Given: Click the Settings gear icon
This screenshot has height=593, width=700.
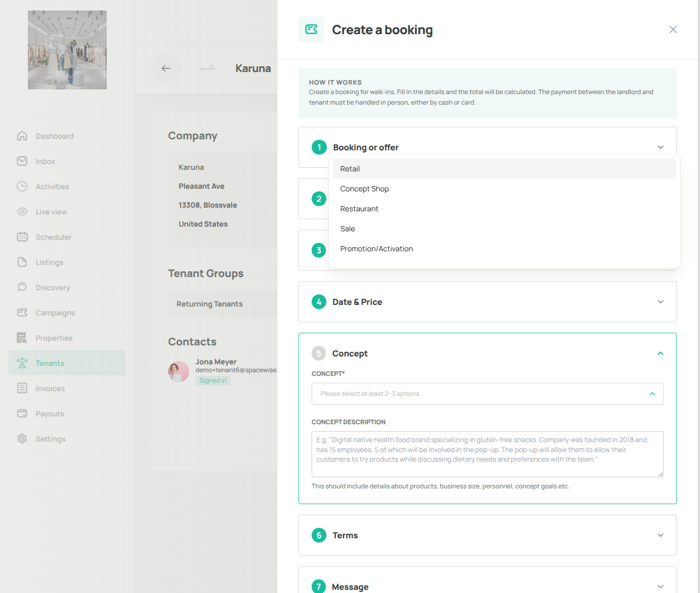Looking at the screenshot, I should coord(22,439).
